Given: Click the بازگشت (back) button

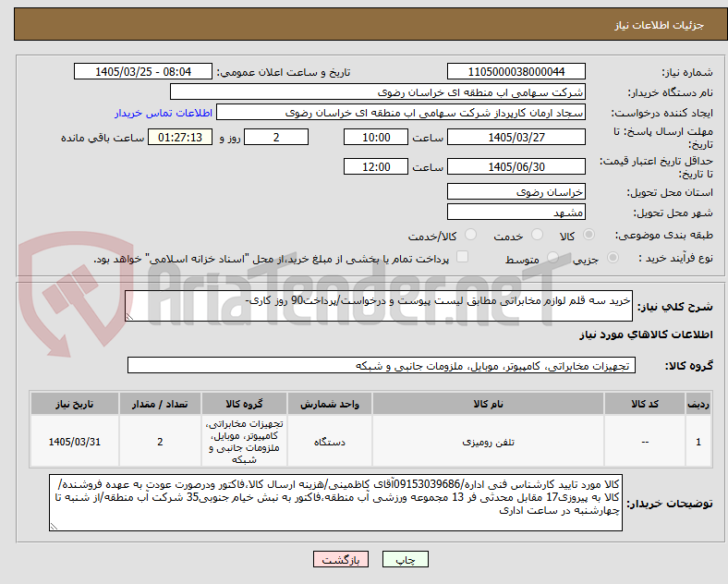Looking at the screenshot, I should point(341,559).
